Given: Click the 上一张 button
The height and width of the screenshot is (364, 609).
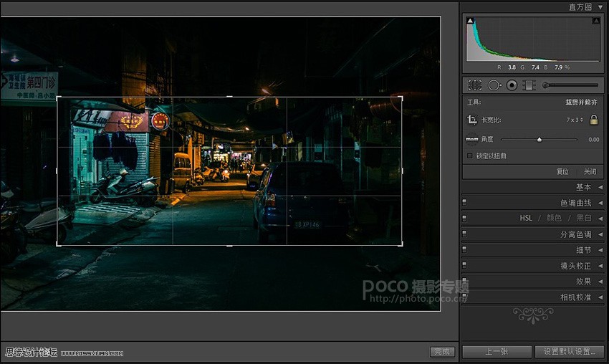Looking at the screenshot, I should tap(497, 352).
